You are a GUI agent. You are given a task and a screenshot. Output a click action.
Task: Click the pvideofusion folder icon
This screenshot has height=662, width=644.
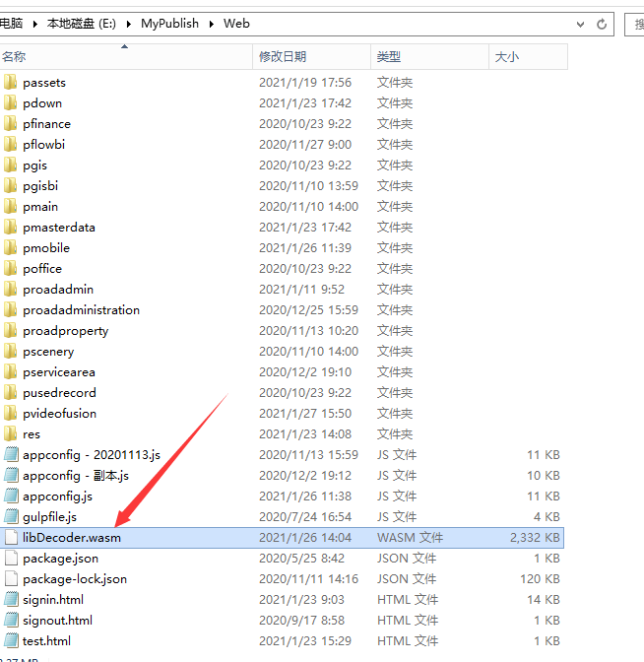pyautogui.click(x=10, y=414)
